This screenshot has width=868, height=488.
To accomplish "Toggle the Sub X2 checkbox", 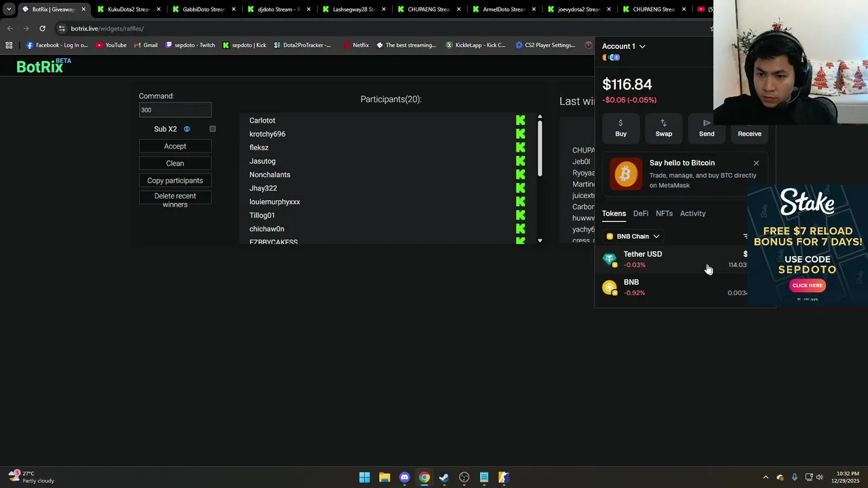I will point(212,129).
